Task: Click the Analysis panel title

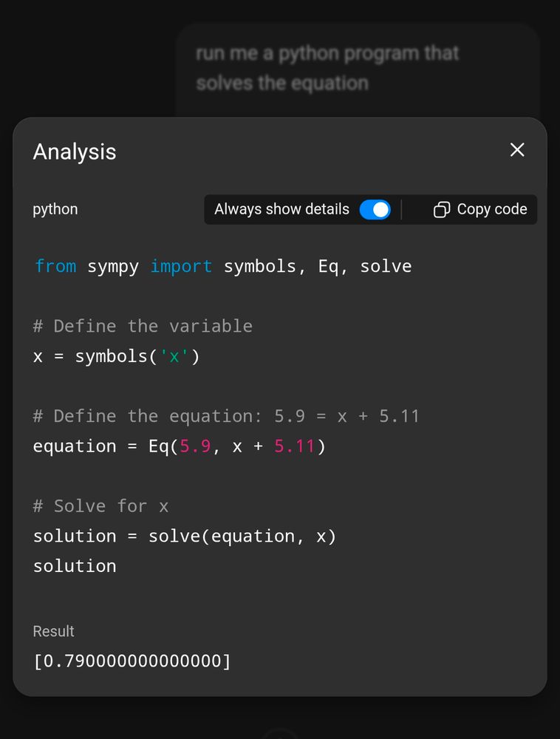Action: coord(75,151)
